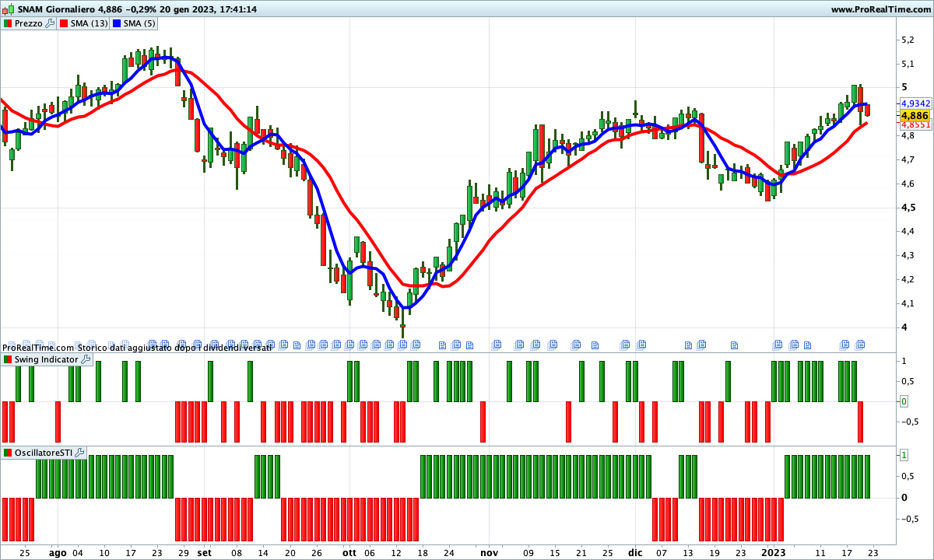This screenshot has width=934, height=560.
Task: Select the Swing Indicator panel label
Action: point(47,359)
